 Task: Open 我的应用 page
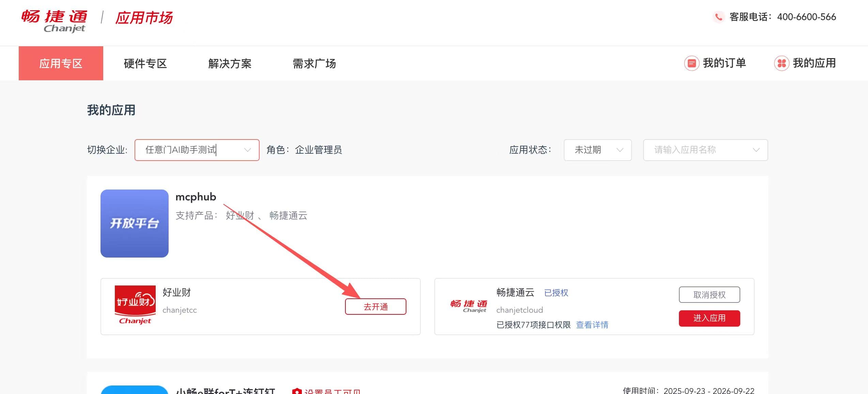pyautogui.click(x=814, y=63)
